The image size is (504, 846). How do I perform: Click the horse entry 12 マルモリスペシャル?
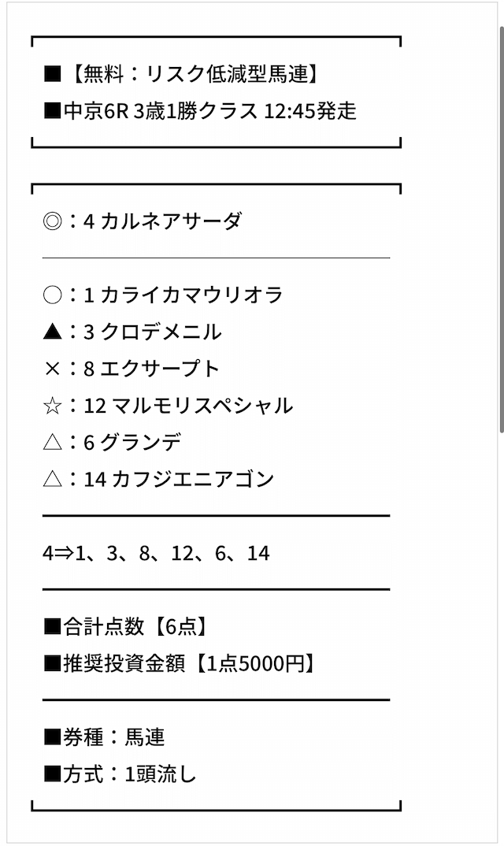tap(188, 406)
